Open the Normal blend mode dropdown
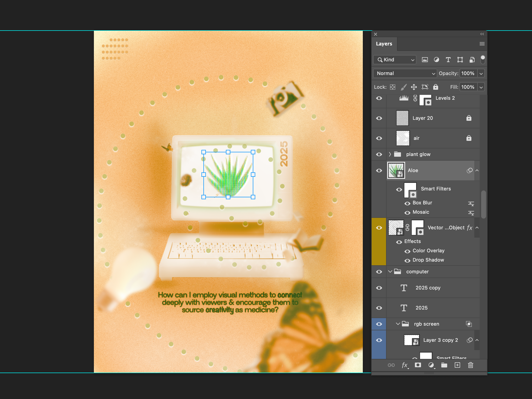This screenshot has height=399, width=532. click(405, 73)
